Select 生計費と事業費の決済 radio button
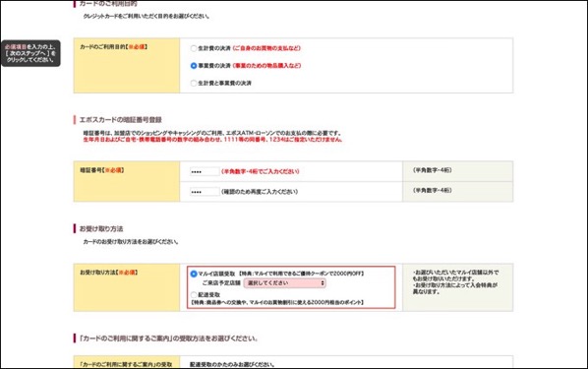The height and width of the screenshot is (369, 588). click(x=194, y=83)
